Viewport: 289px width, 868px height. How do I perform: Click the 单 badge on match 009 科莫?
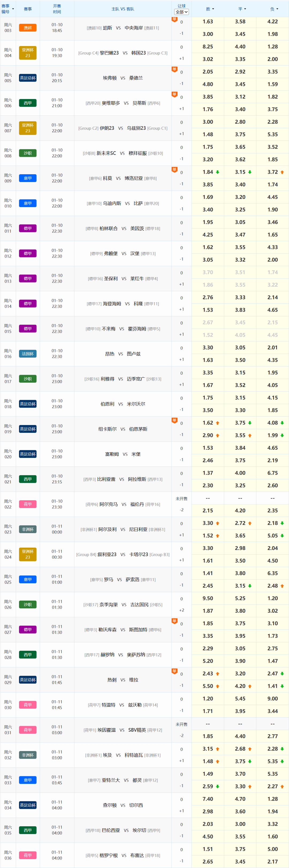pos(174,169)
